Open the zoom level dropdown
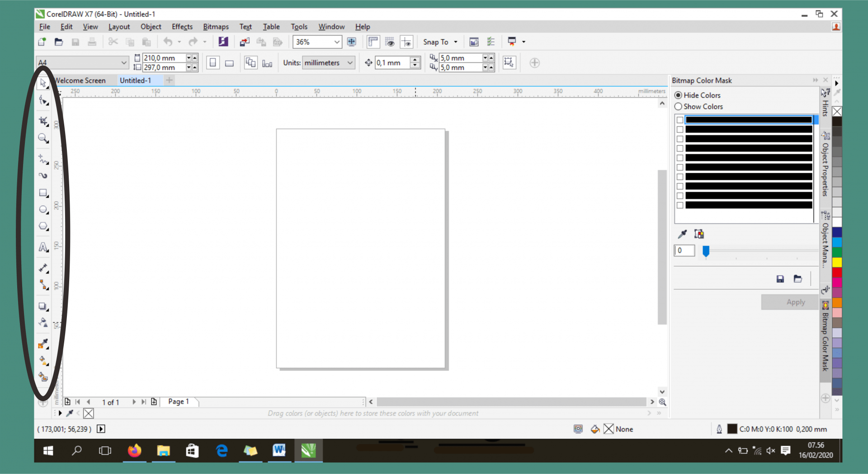Screen dimensions: 868x474 point(336,42)
